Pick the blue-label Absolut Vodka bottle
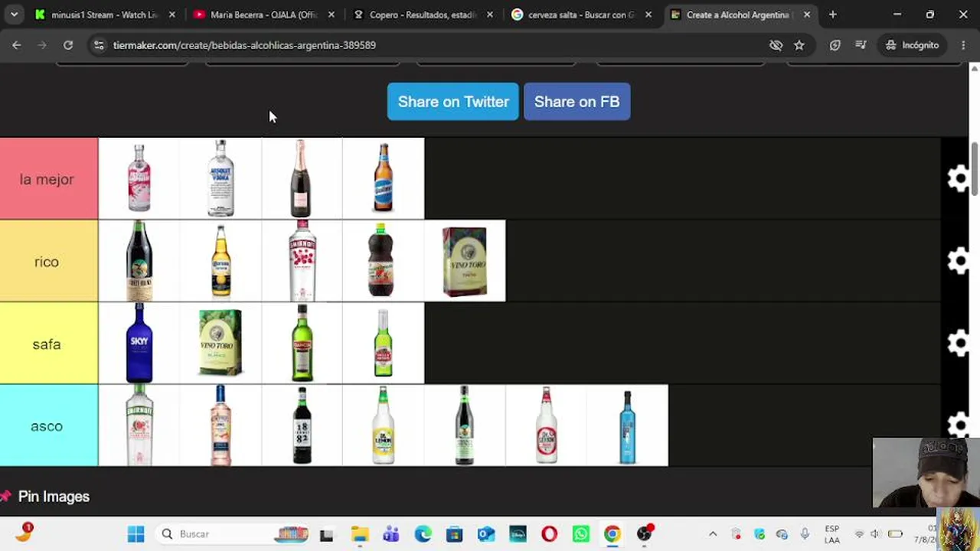This screenshot has height=551, width=980. [x=220, y=178]
